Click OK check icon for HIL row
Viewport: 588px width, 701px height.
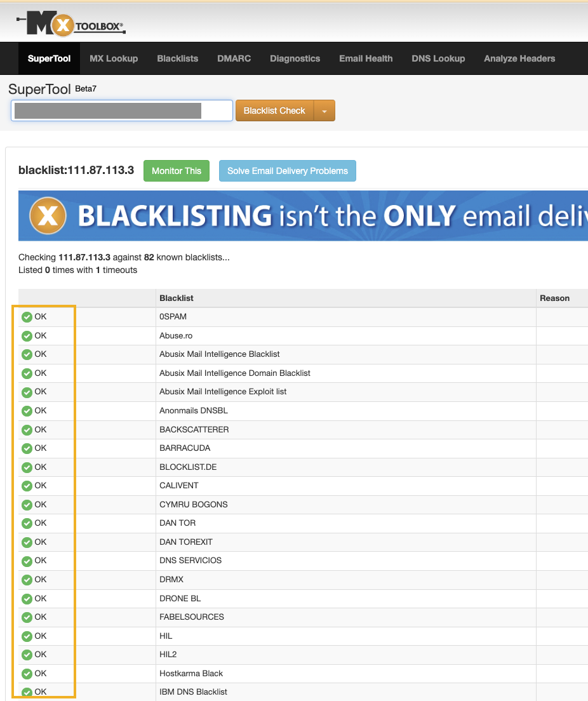coord(27,636)
